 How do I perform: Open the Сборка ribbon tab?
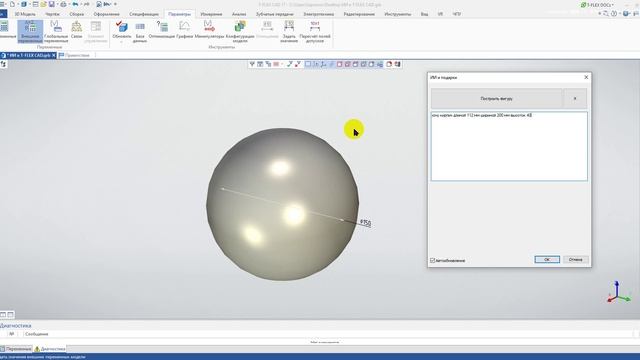pyautogui.click(x=76, y=14)
